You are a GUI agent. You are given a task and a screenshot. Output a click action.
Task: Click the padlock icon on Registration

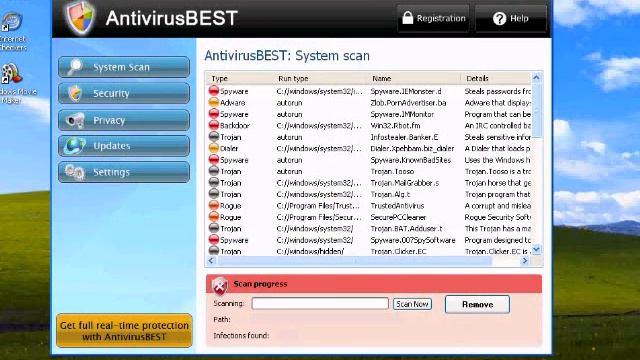(407, 18)
